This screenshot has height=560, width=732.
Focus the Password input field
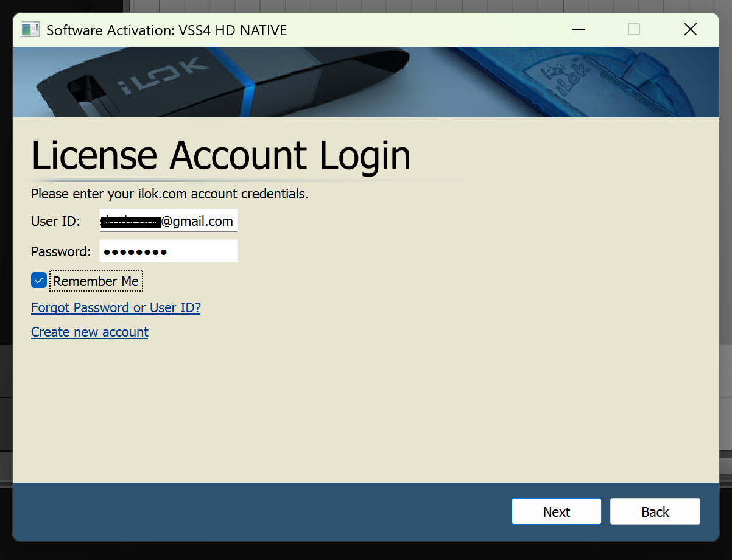(x=169, y=251)
